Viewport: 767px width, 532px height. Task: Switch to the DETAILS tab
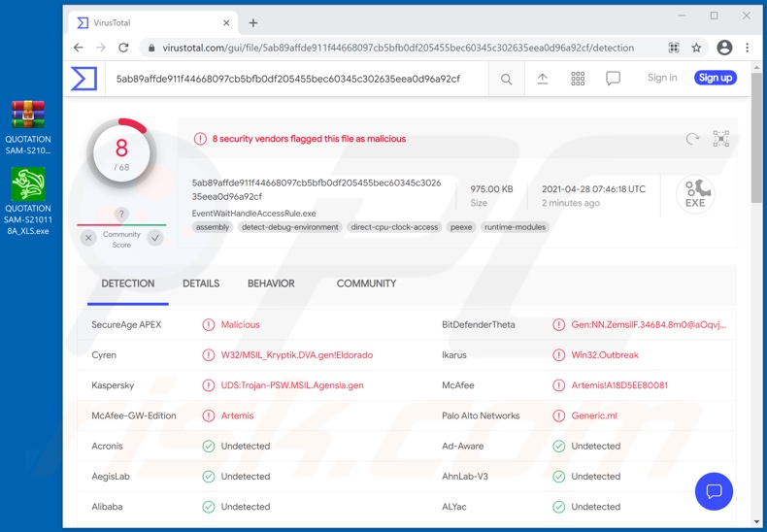(x=201, y=283)
